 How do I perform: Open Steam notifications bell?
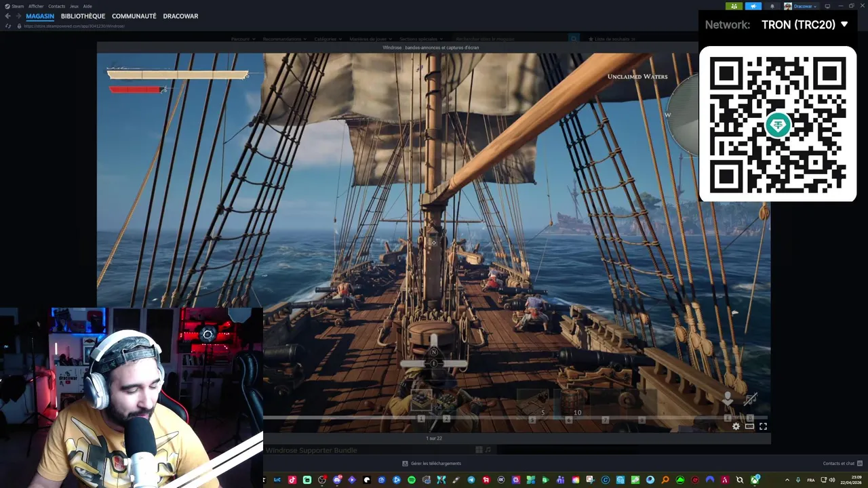point(772,6)
